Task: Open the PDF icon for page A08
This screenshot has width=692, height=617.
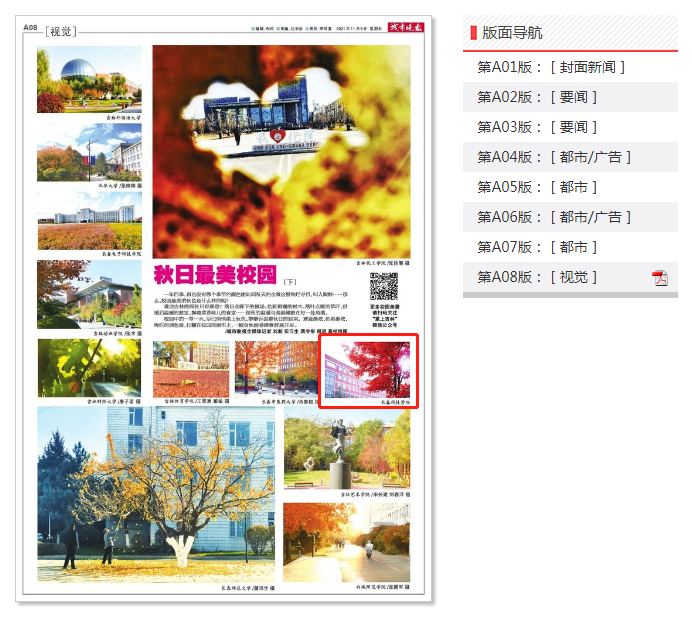Action: (660, 277)
